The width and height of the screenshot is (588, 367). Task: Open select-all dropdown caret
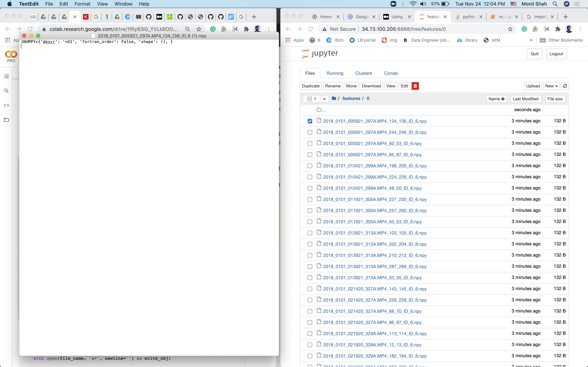pos(324,99)
